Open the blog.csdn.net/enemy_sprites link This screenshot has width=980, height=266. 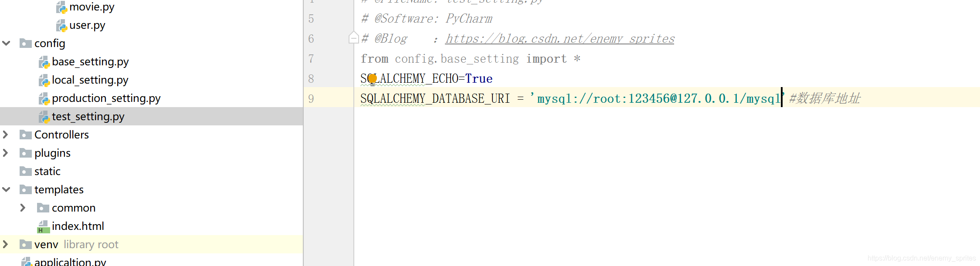[560, 39]
